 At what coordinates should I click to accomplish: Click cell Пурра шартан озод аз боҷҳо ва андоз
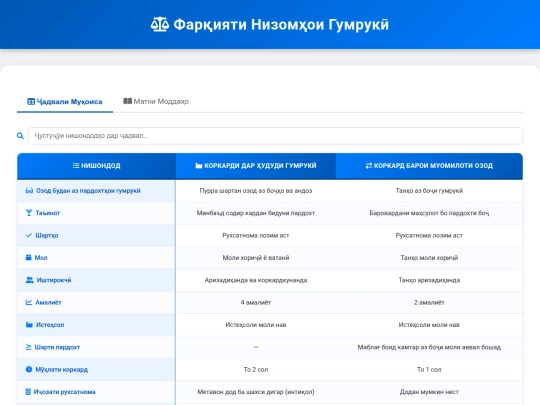click(x=256, y=190)
